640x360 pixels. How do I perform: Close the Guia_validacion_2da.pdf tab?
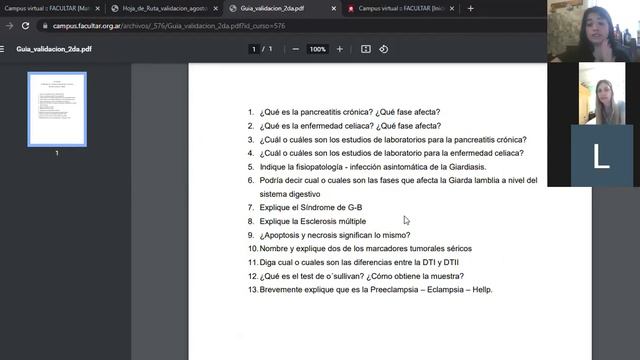pyautogui.click(x=333, y=8)
